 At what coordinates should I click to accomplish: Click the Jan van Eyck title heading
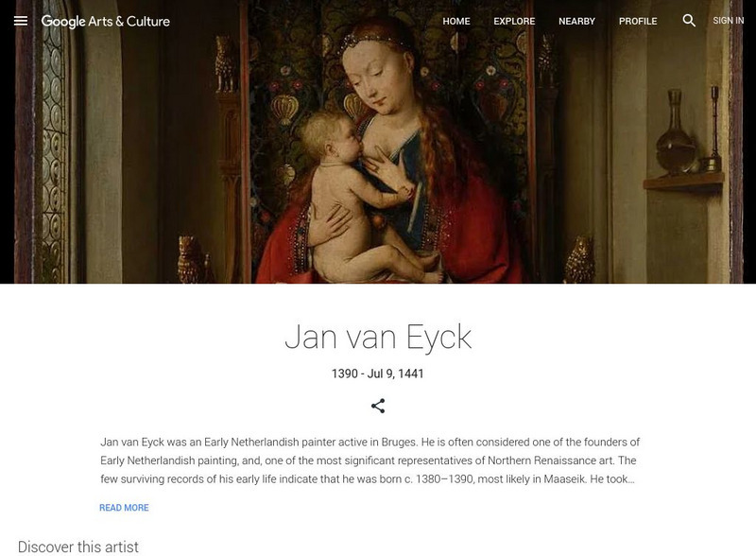(378, 337)
